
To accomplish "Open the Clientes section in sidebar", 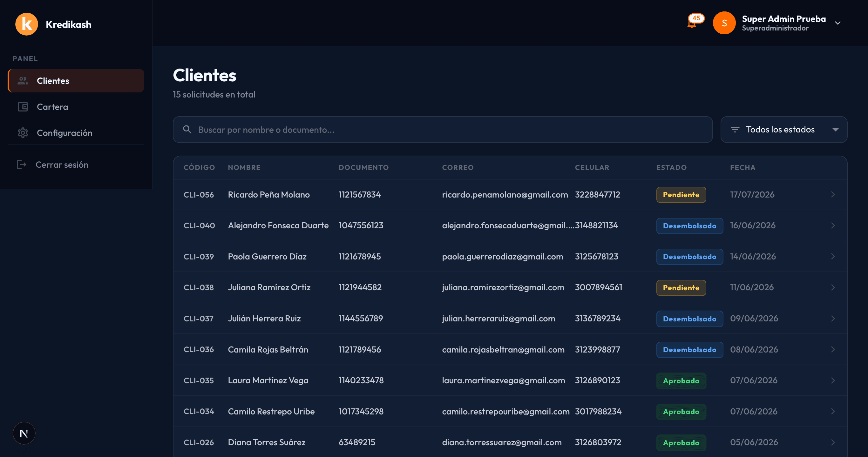I will [x=76, y=81].
